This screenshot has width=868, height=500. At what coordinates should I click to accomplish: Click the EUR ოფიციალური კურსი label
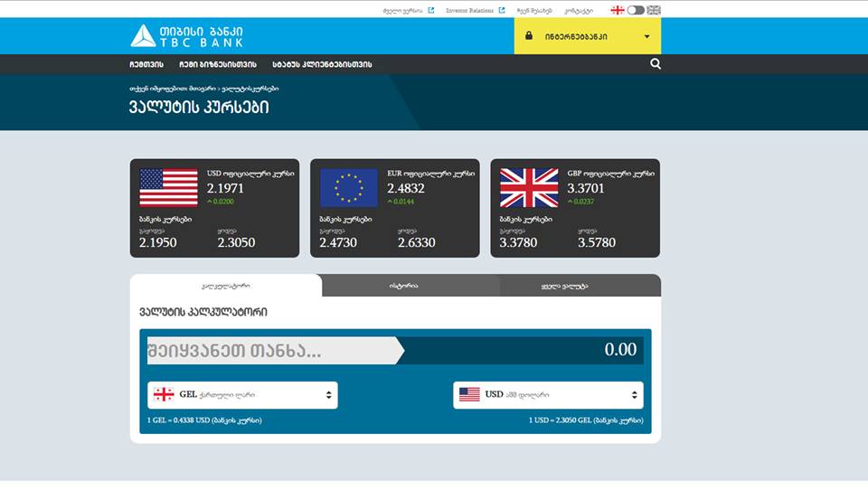click(x=430, y=174)
